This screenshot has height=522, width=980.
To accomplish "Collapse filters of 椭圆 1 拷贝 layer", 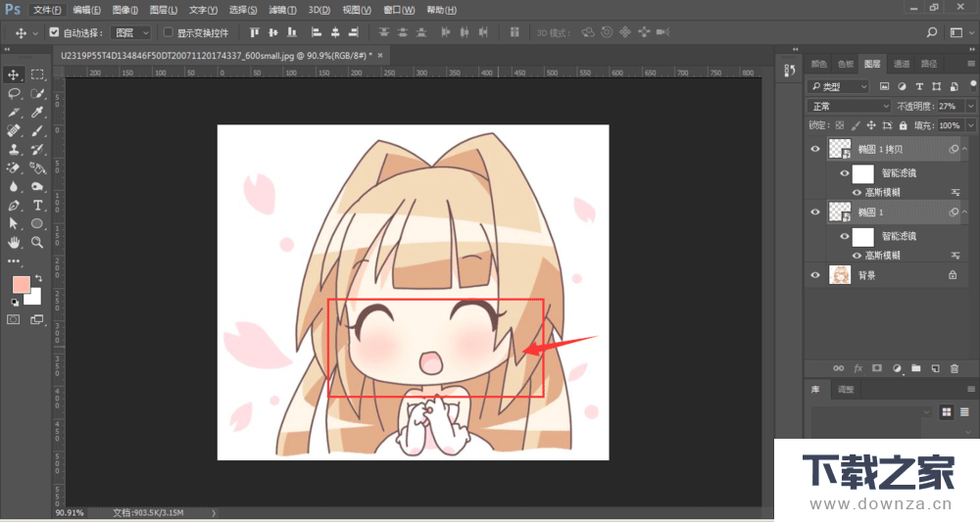I will click(964, 149).
